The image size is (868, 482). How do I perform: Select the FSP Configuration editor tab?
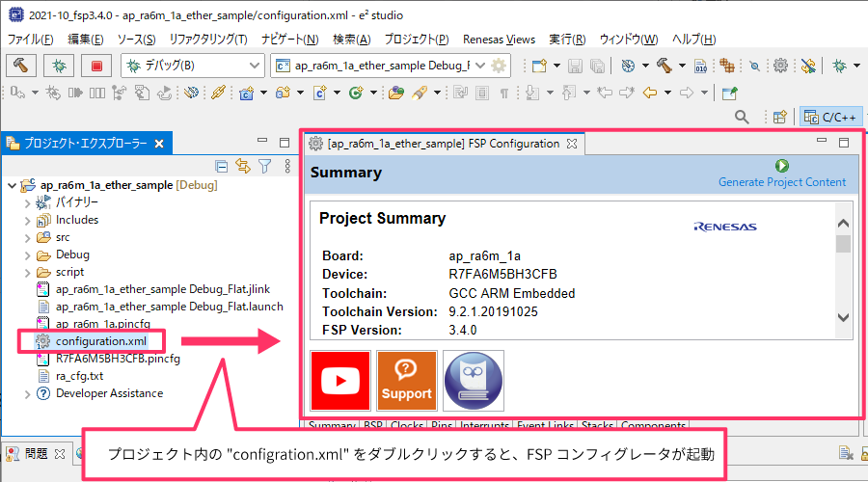tap(444, 144)
